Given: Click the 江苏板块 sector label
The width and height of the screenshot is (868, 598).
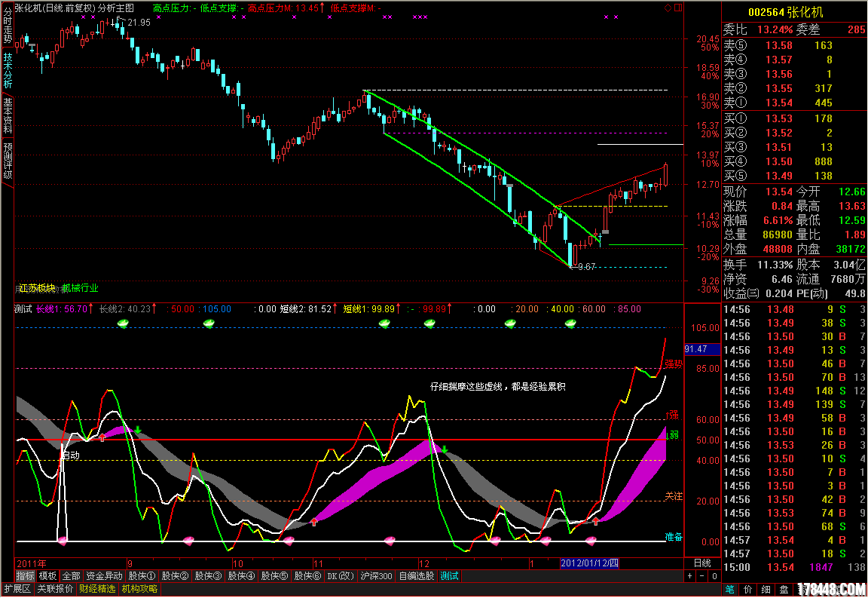Looking at the screenshot, I should (37, 288).
